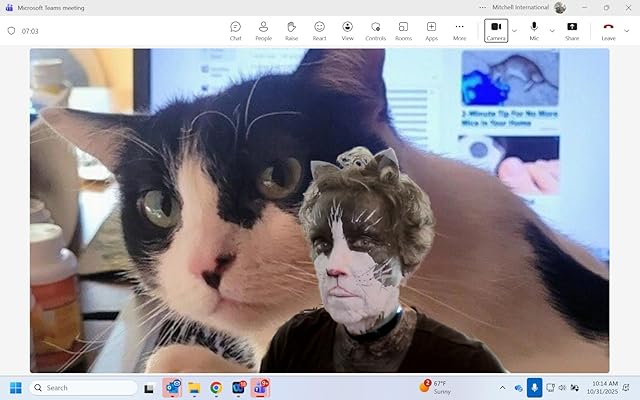
Task: Mute the Mic
Action: [x=534, y=30]
